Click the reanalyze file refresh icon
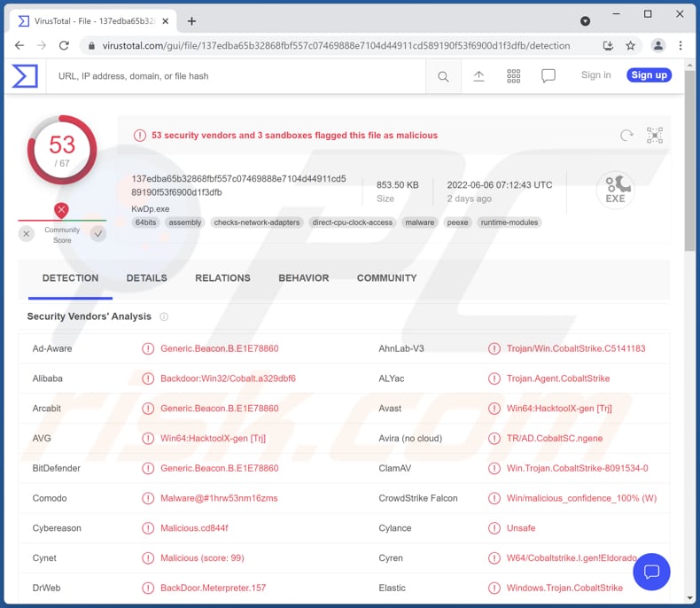This screenshot has height=608, width=700. coord(626,136)
